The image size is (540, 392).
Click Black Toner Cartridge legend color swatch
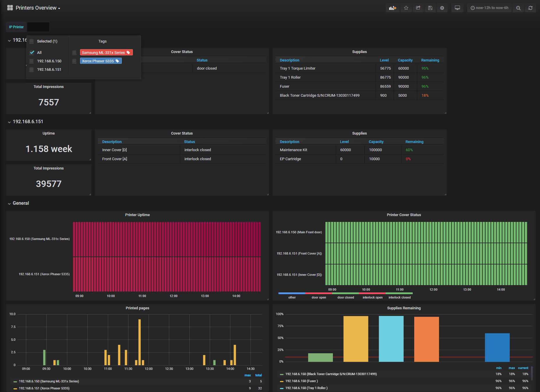point(282,374)
